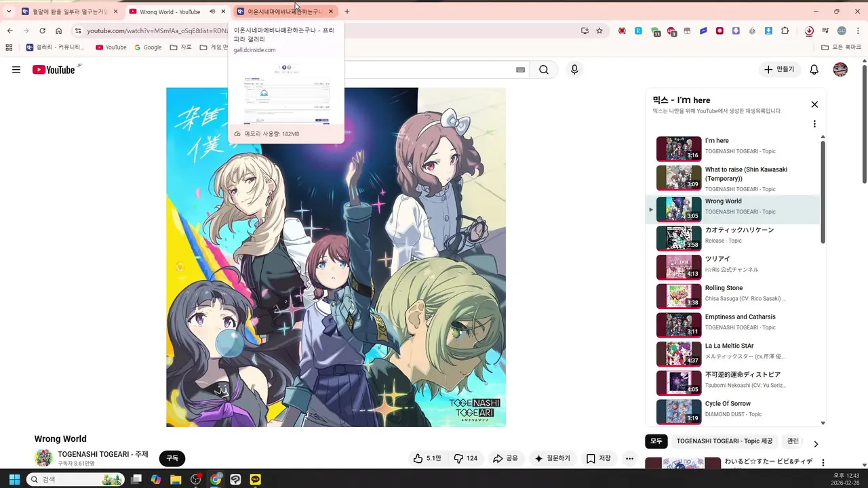The width and height of the screenshot is (868, 488).
Task: Bookmark this page with the star icon
Action: tap(599, 30)
